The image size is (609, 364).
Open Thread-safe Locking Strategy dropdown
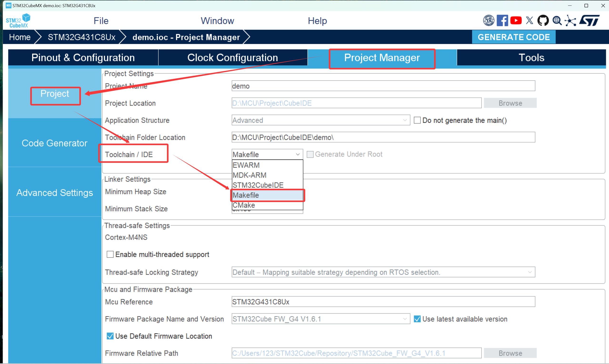383,272
